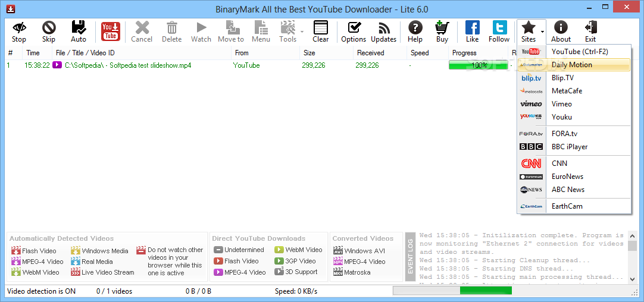Choose MetaCafe from the Sites menu
Screen dimensions: 644x302
coord(574,91)
